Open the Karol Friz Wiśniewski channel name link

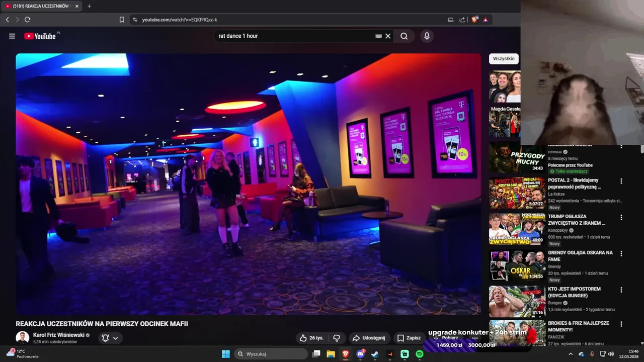click(58, 335)
